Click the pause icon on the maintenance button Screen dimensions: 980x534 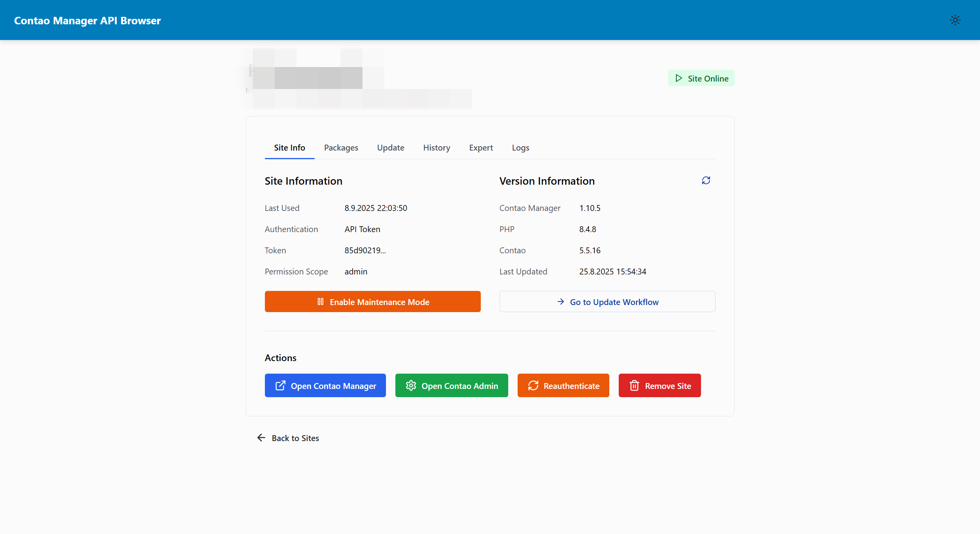[320, 302]
